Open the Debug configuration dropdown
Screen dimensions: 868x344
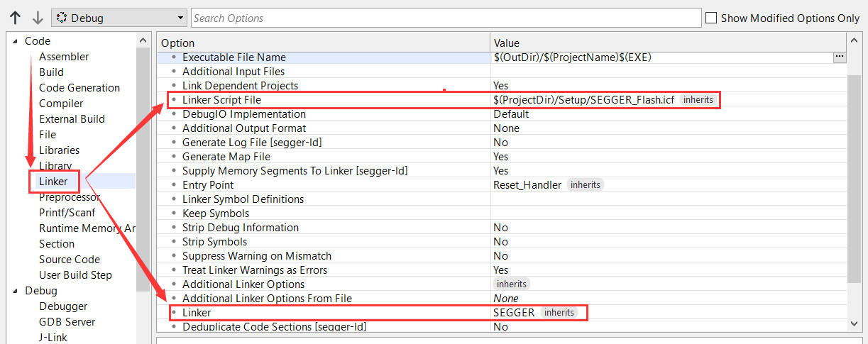(119, 18)
